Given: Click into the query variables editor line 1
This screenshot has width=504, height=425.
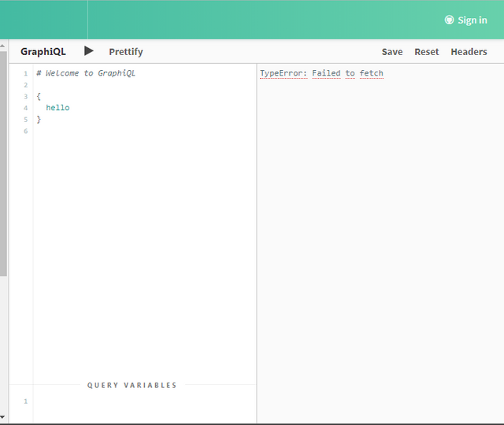Looking at the screenshot, I should pyautogui.click(x=145, y=401).
